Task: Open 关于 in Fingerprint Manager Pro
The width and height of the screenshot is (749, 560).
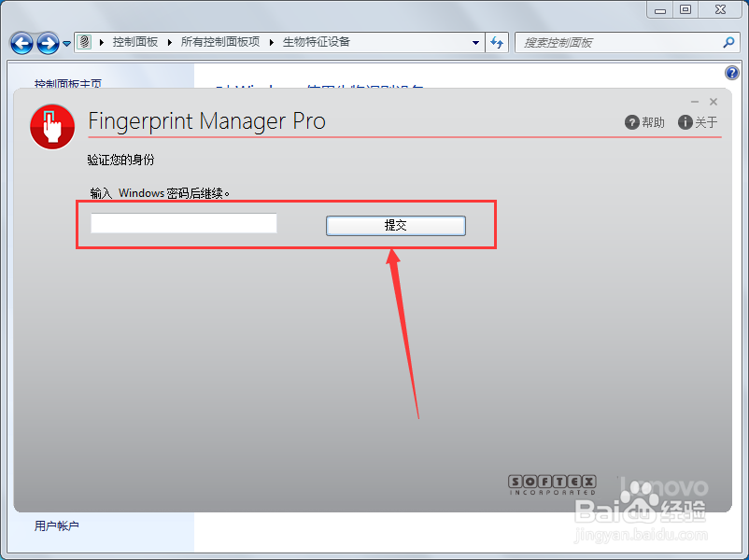Action: [x=698, y=122]
